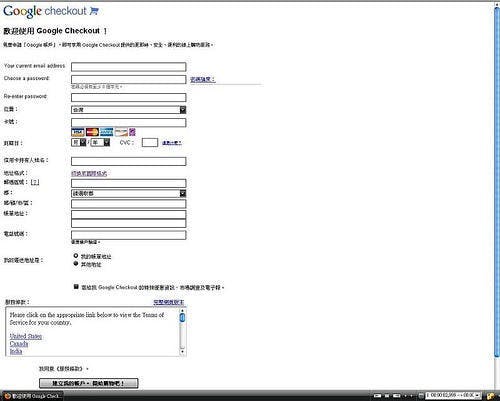Open the location country dropdown
The height and width of the screenshot is (401, 500).
[129, 110]
